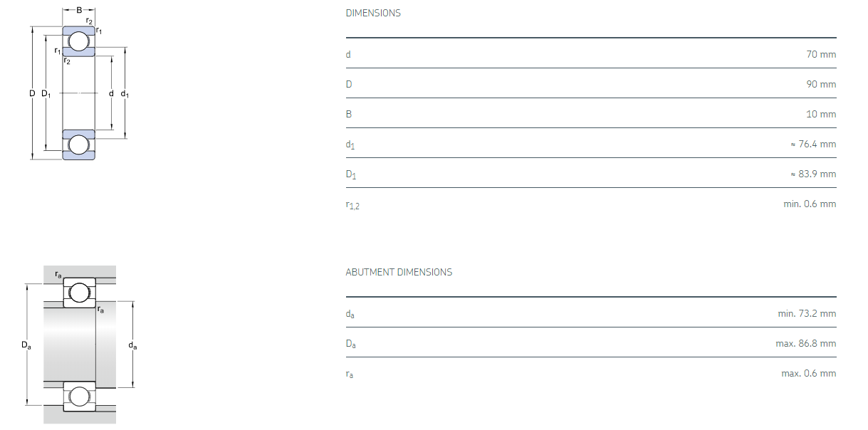Click the B row label in dimensions table
This screenshot has width=868, height=430.
[348, 114]
